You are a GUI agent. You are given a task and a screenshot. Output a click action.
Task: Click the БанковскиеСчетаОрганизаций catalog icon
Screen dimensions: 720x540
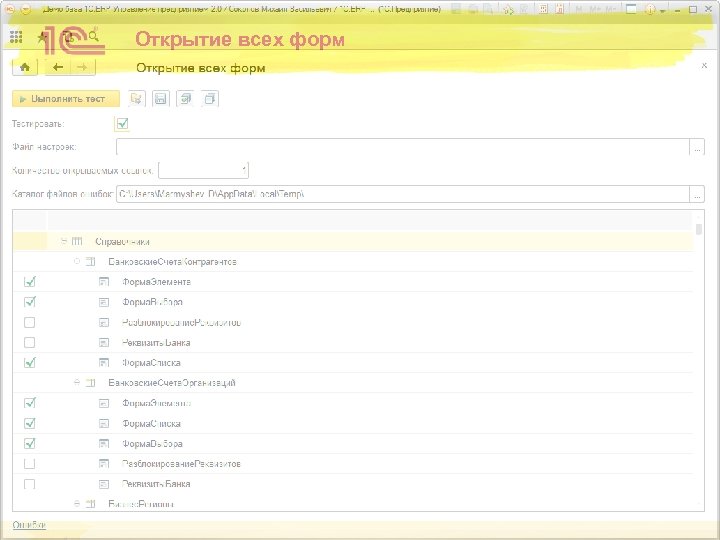(x=90, y=382)
